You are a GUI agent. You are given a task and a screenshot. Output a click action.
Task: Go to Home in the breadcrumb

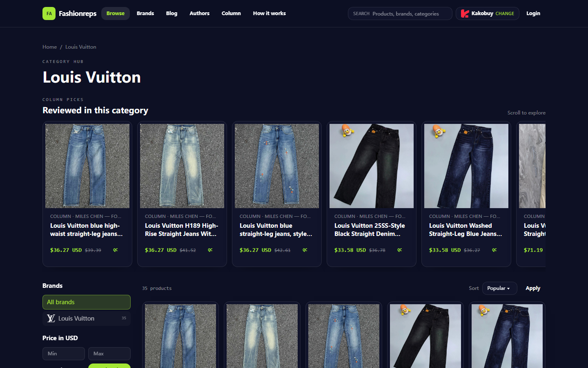point(50,47)
